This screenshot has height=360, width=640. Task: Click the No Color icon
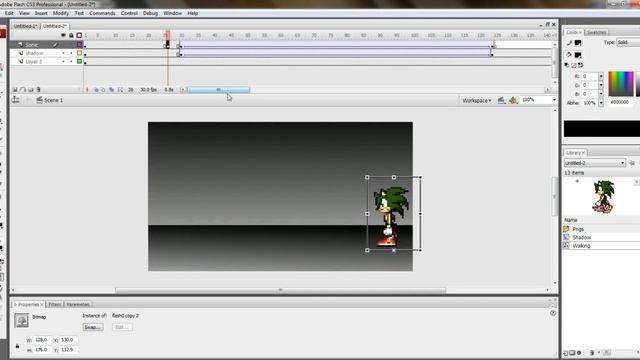[x=573, y=65]
